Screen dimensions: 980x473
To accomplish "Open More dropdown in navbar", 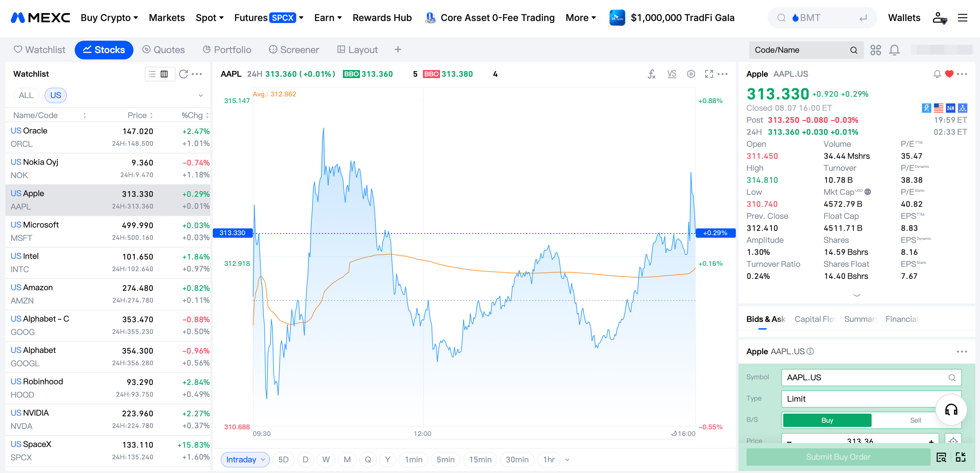I will 580,18.
